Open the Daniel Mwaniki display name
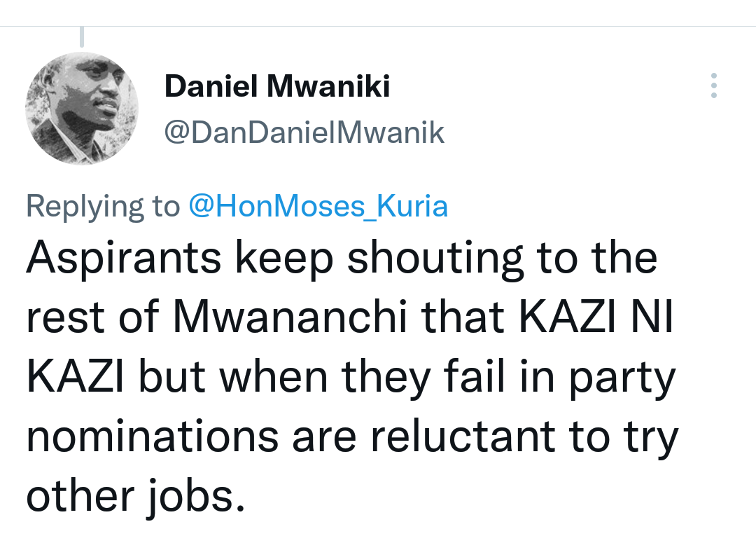This screenshot has width=756, height=536. pyautogui.click(x=277, y=87)
